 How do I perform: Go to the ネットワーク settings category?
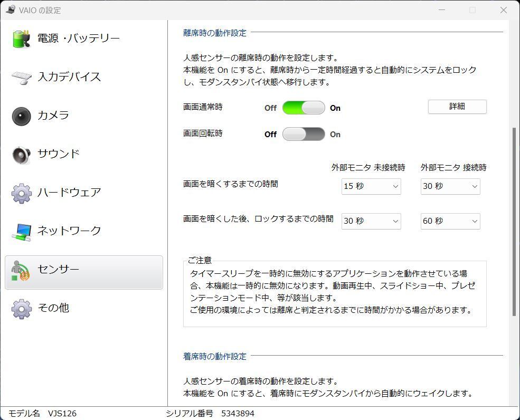point(84,232)
